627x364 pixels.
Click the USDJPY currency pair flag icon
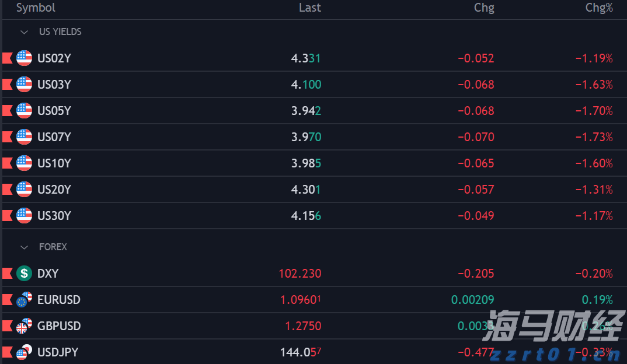tap(24, 352)
